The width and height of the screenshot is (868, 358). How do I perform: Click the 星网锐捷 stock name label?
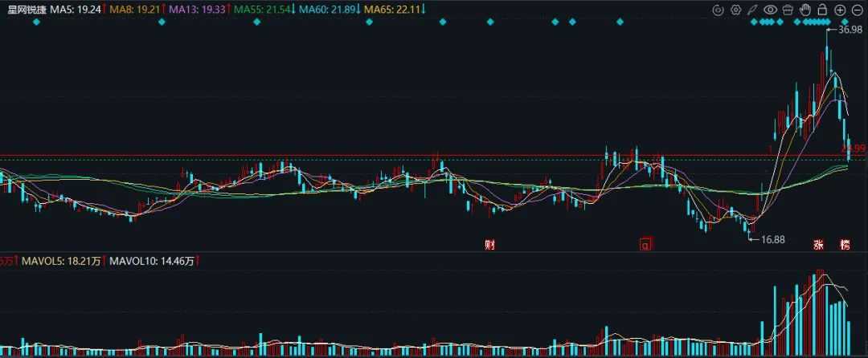click(27, 10)
